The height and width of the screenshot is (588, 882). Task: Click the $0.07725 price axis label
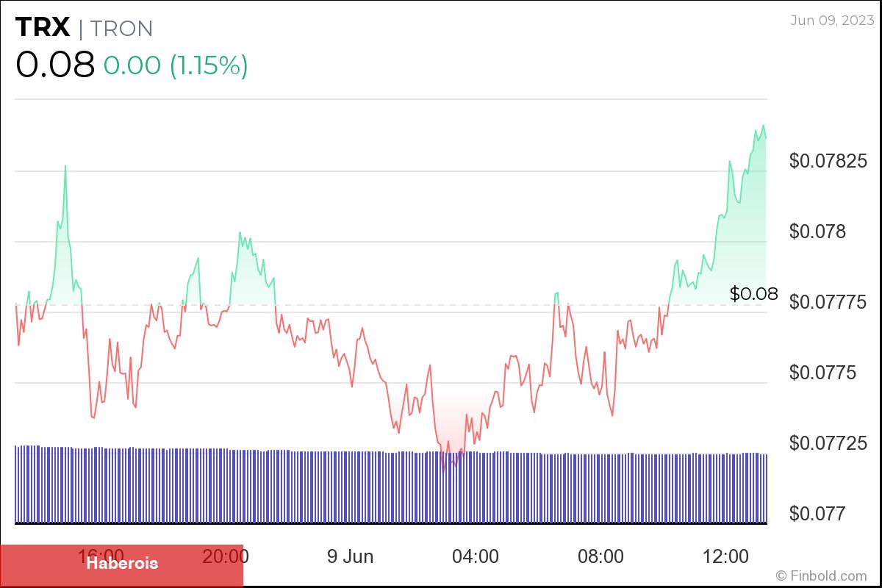828,443
